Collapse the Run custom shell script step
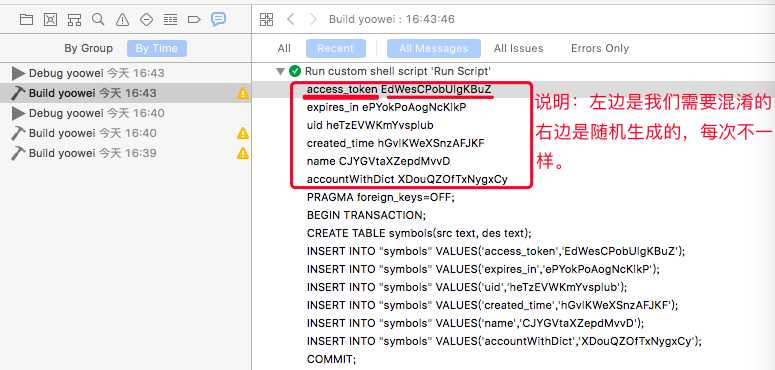The height and width of the screenshot is (370, 775). pos(280,72)
